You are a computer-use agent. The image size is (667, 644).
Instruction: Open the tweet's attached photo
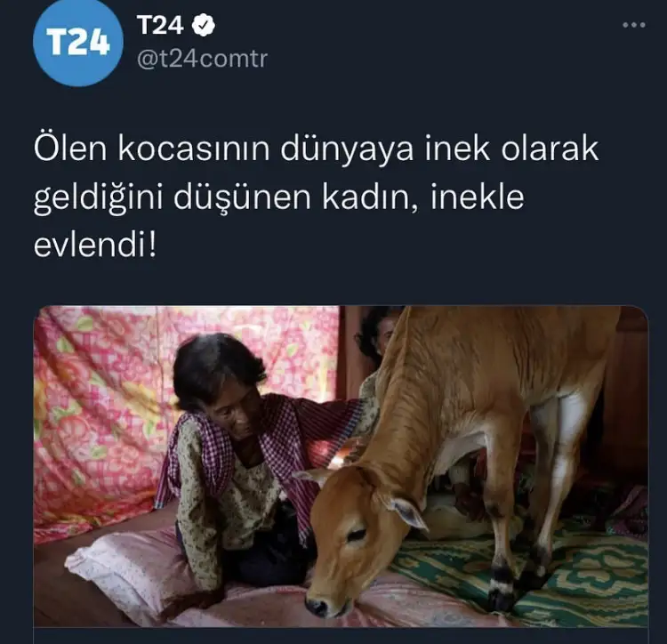coord(341,466)
